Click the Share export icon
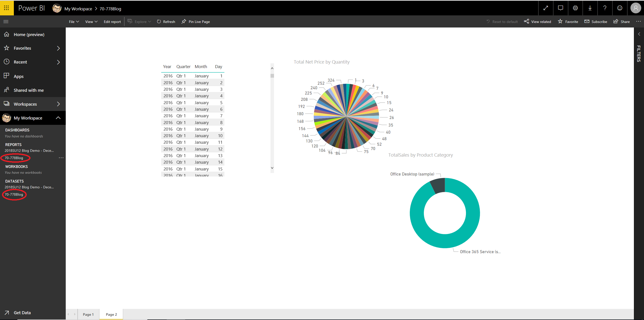The width and height of the screenshot is (644, 320). coord(616,21)
